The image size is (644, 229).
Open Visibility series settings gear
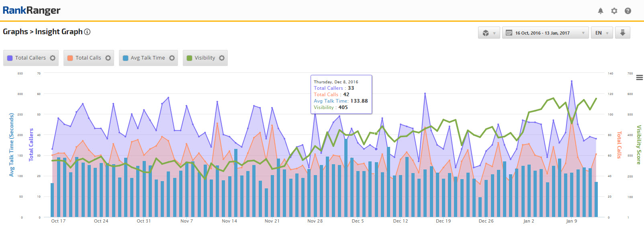[x=222, y=58]
